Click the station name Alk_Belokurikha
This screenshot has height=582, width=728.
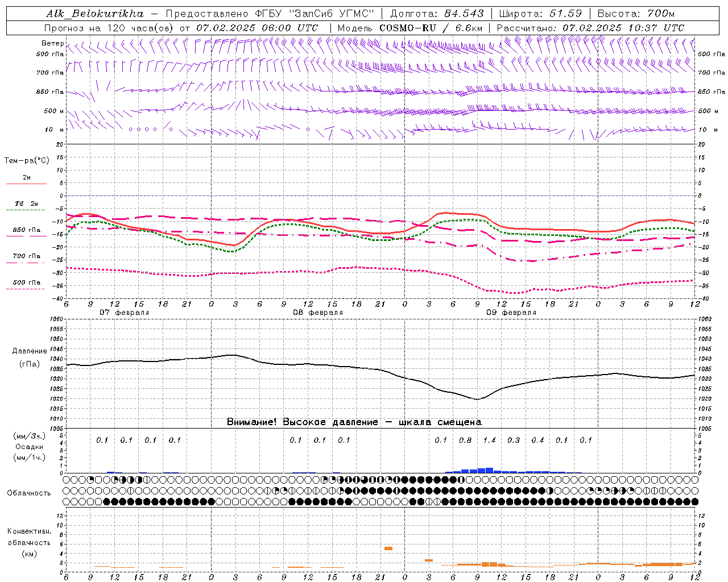point(95,14)
